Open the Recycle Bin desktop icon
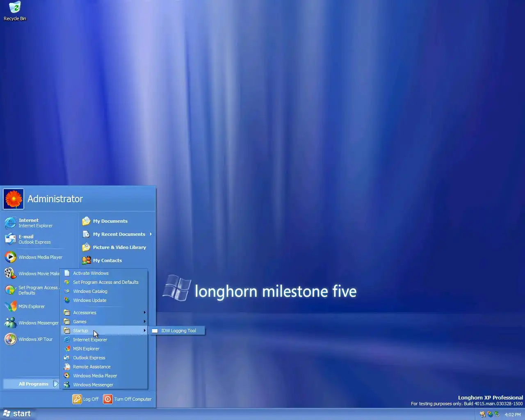The height and width of the screenshot is (420, 525). pyautogui.click(x=15, y=11)
